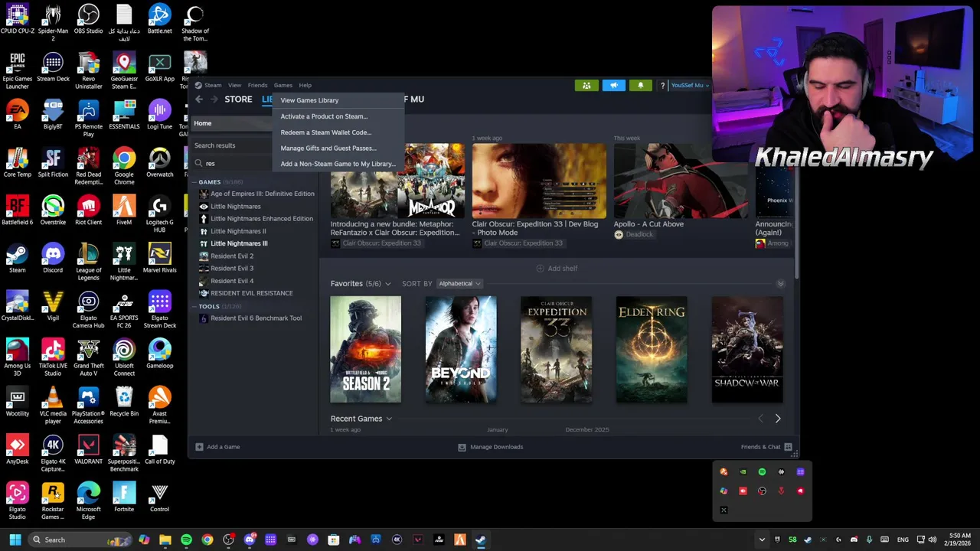The width and height of the screenshot is (980, 551).
Task: Expand the Recent Games shelf dropdown
Action: pos(389,419)
